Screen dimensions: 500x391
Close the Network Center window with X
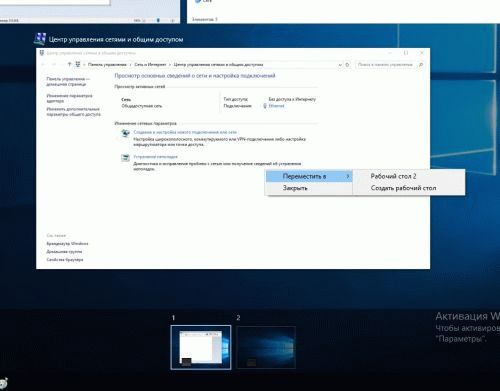coord(422,53)
